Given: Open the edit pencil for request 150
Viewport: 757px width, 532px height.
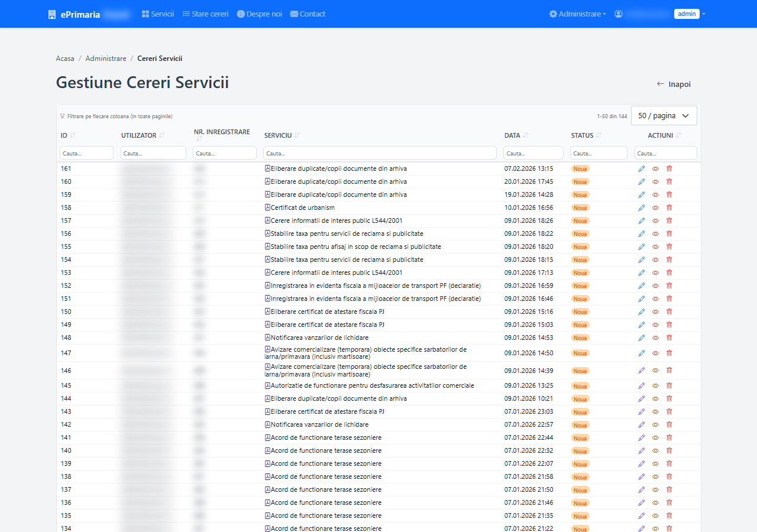Looking at the screenshot, I should [642, 312].
